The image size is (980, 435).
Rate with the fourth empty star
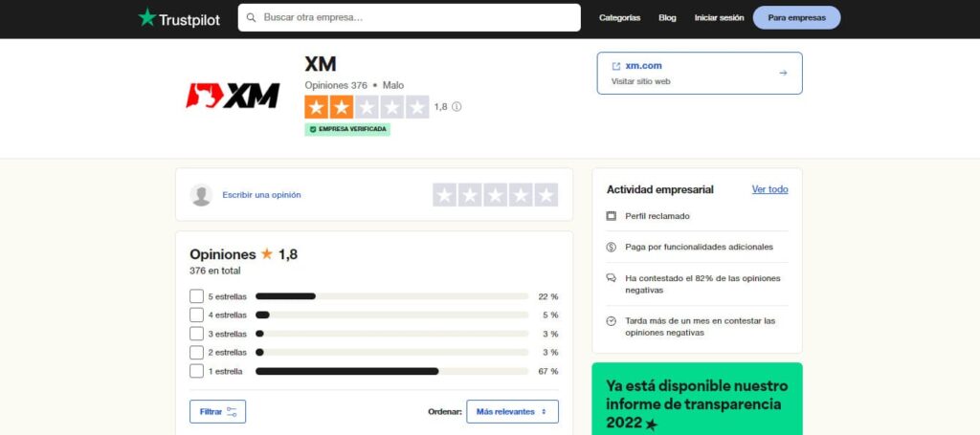click(521, 195)
